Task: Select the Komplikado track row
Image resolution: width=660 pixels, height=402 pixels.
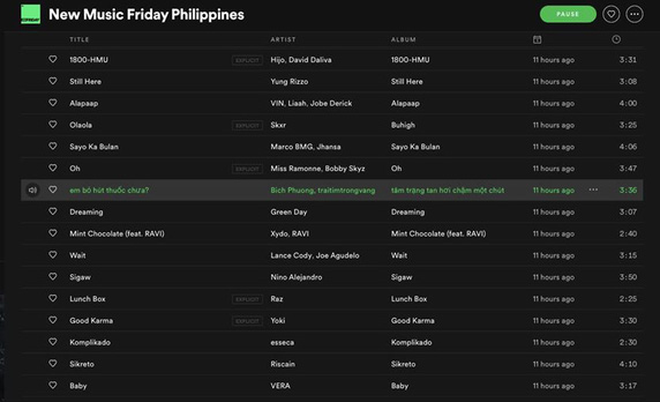Action: coord(332,342)
